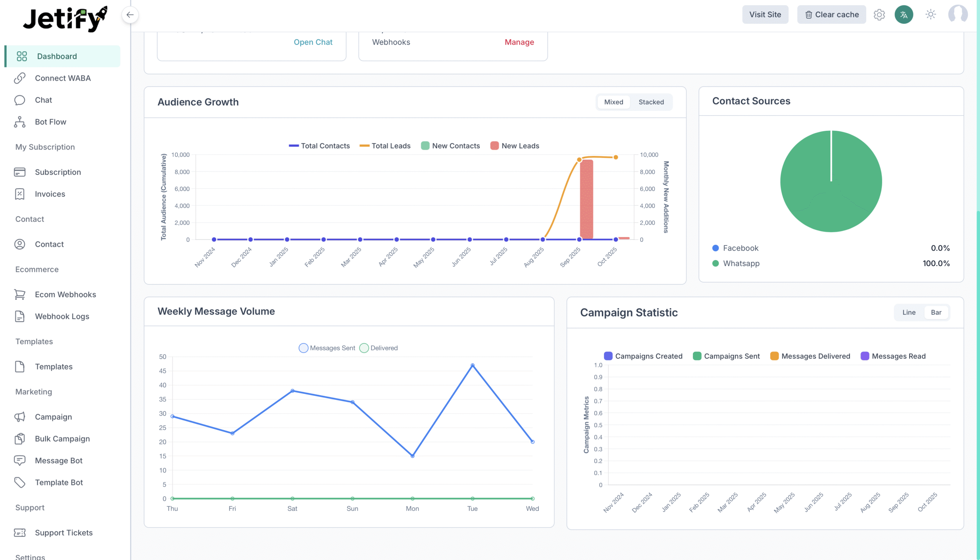
Task: Open Invoices from the sidebar
Action: coord(50,194)
